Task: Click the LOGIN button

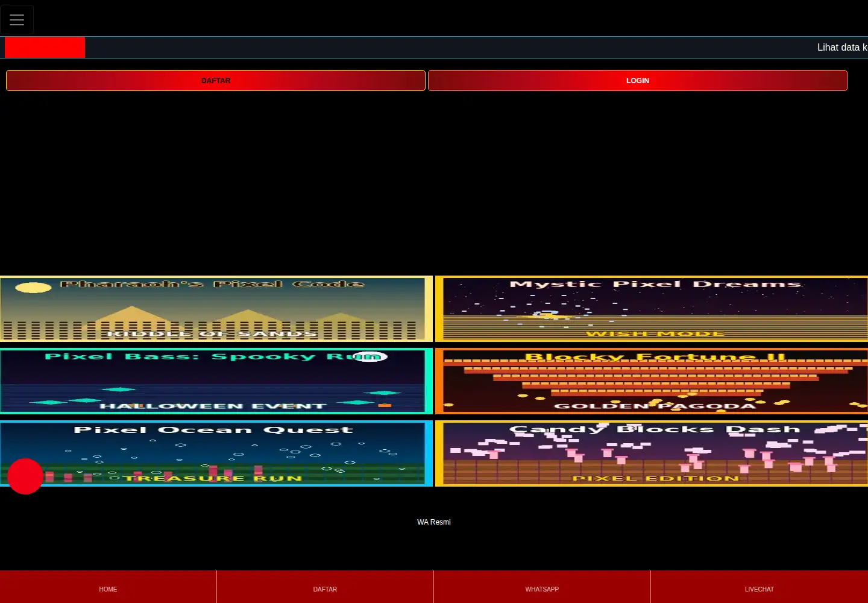Action: click(x=638, y=80)
